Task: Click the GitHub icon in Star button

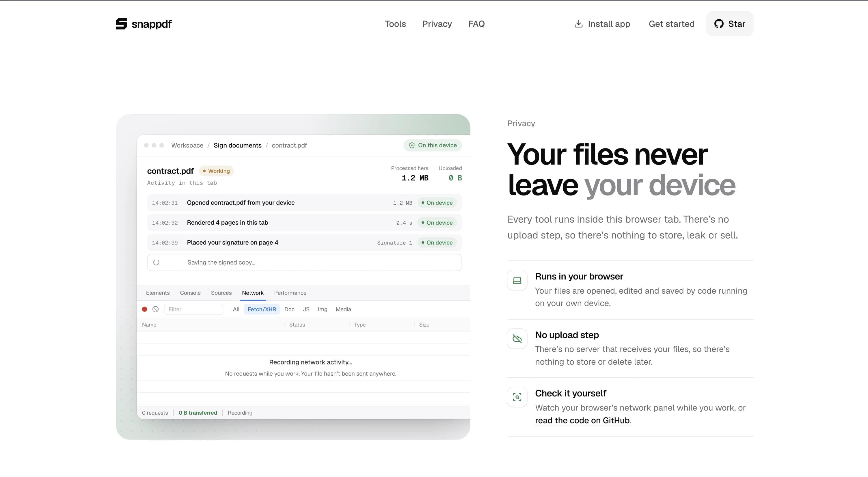Action: 719,24
